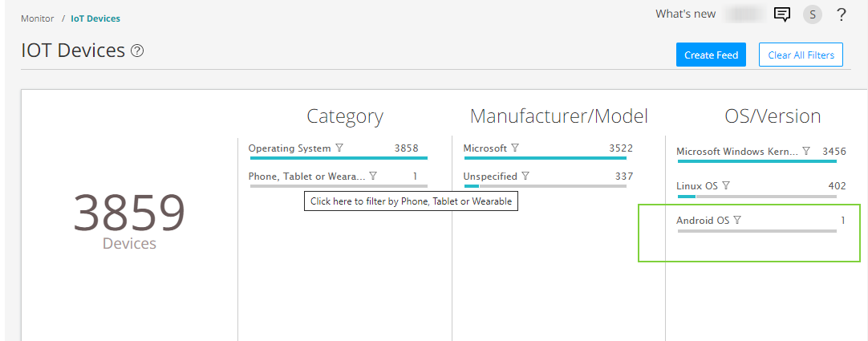Click the help icon beside IOT Devices
868x341 pixels.
pyautogui.click(x=137, y=51)
